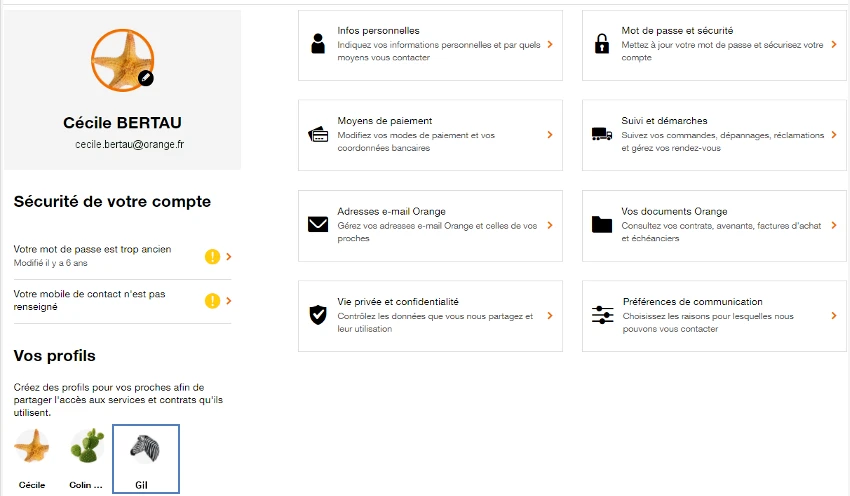Click the person icon for Infos personnelles
Image resolution: width=850 pixels, height=496 pixels.
click(x=318, y=44)
